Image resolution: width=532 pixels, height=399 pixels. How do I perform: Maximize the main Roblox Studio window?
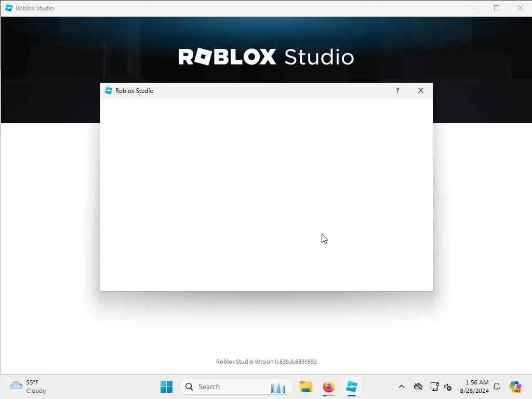point(497,8)
